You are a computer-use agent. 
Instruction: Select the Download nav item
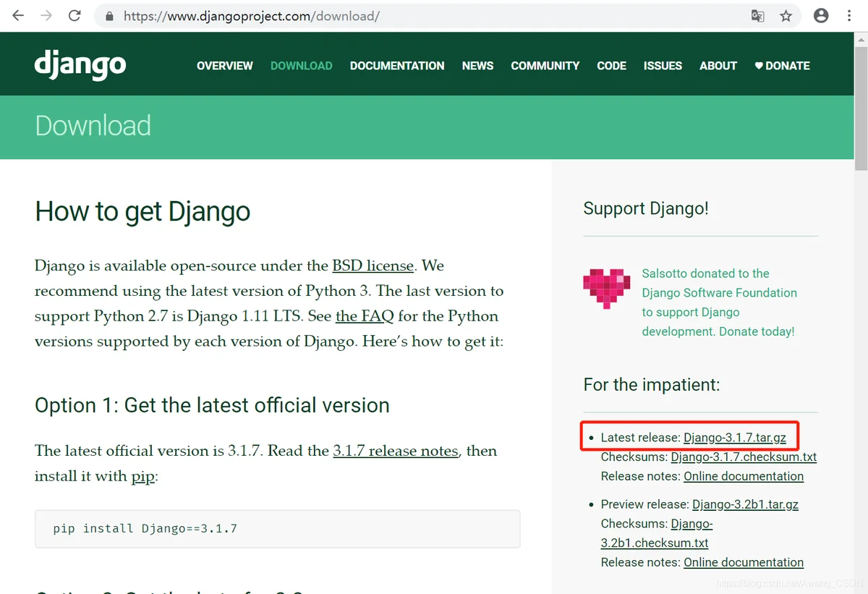pyautogui.click(x=302, y=66)
